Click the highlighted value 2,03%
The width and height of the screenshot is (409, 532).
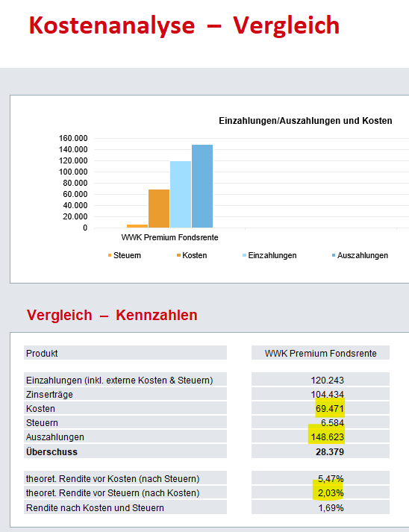(331, 493)
